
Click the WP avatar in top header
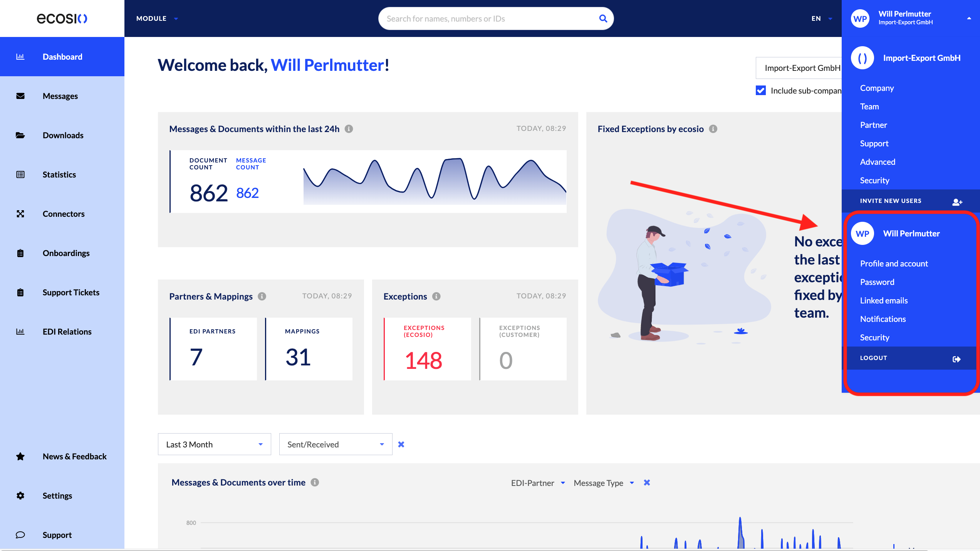pos(860,18)
